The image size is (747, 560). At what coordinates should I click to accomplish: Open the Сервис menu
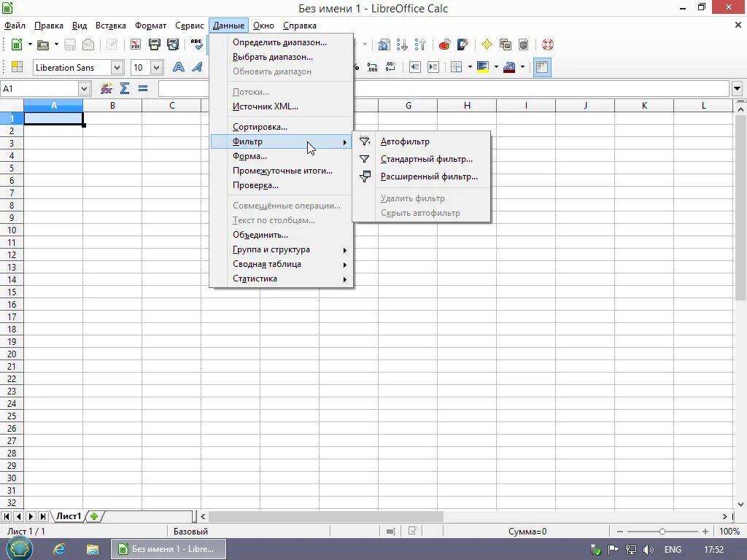189,26
